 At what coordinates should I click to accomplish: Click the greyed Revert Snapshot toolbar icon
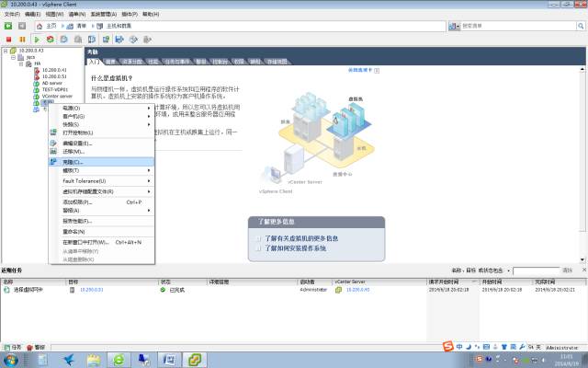click(x=78, y=40)
